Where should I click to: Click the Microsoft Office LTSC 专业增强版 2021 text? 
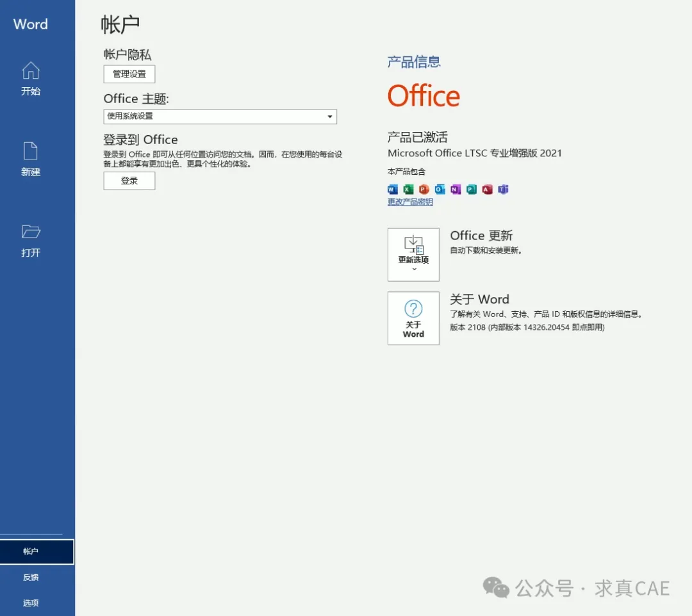pyautogui.click(x=474, y=153)
